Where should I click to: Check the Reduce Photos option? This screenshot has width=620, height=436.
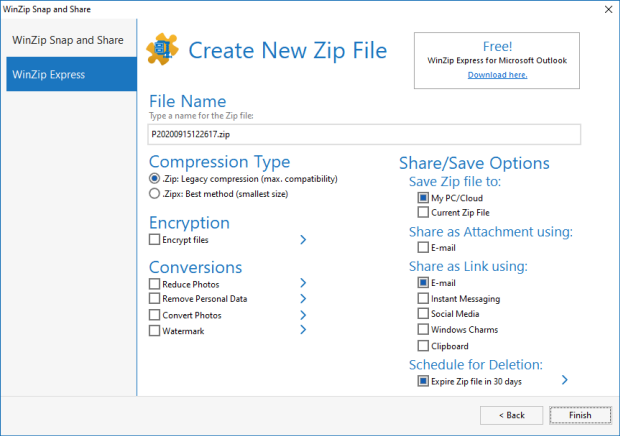coord(154,284)
